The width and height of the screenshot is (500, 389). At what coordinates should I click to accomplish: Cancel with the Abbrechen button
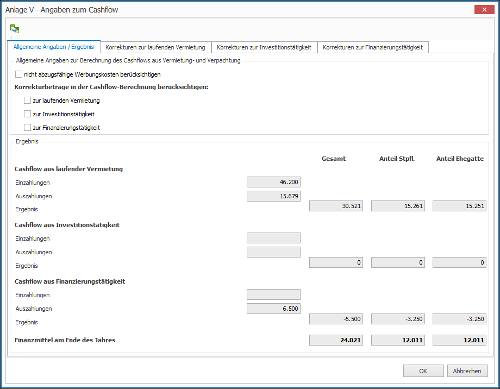coord(467,371)
